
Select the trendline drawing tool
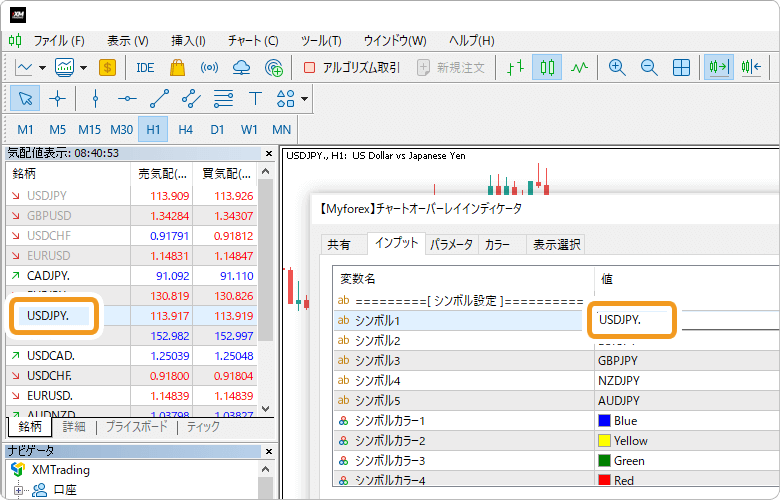point(159,99)
